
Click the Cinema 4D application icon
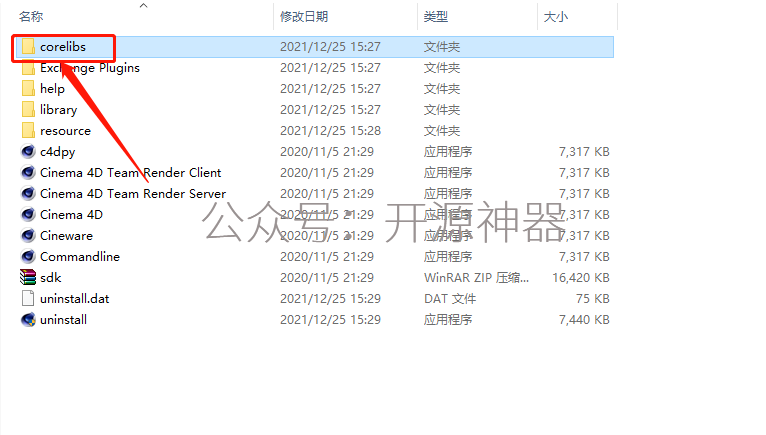click(x=28, y=215)
